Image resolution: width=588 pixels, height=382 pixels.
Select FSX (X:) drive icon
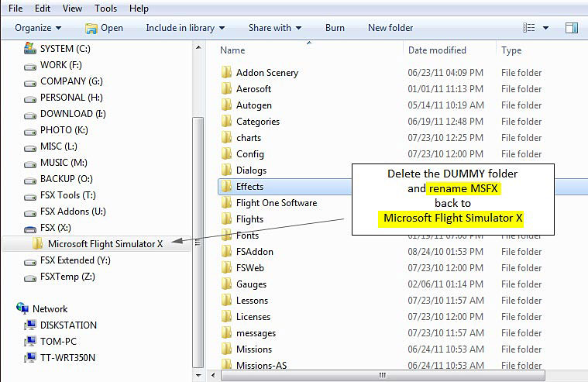pos(30,229)
